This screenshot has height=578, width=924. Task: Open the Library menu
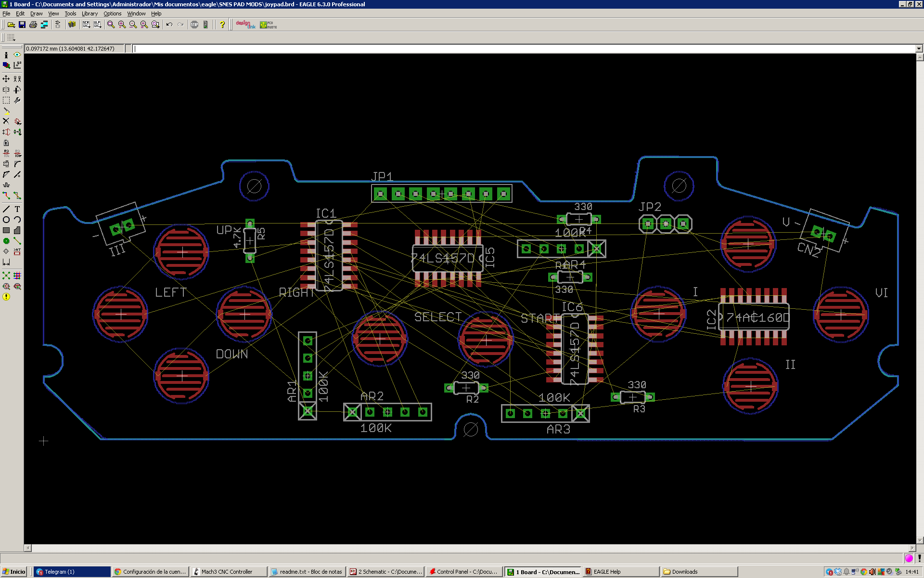(x=90, y=13)
